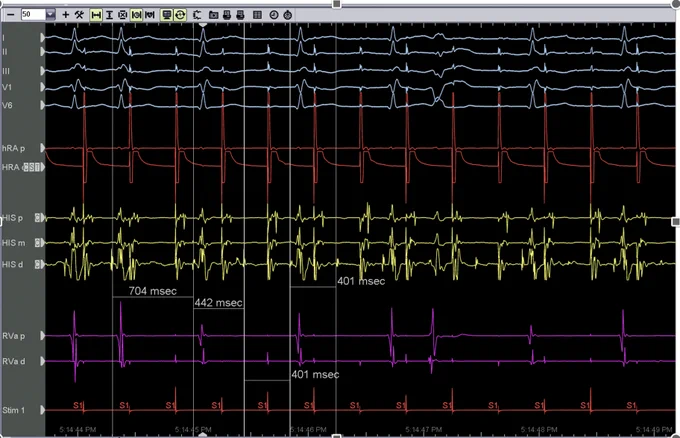Click the boxed X clear calipers icon
The image size is (680, 438).
pos(123,15)
